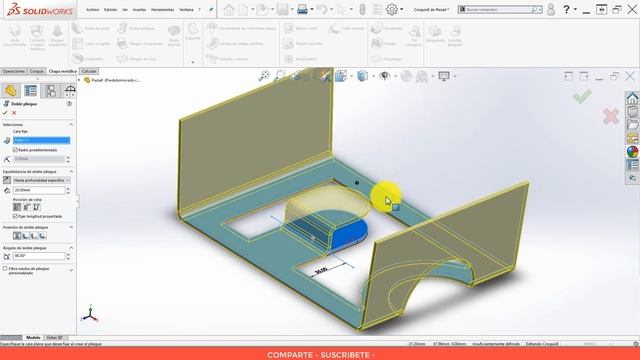Open the Options gear dropdown arrow
This screenshot has width=640, height=360.
402,9
